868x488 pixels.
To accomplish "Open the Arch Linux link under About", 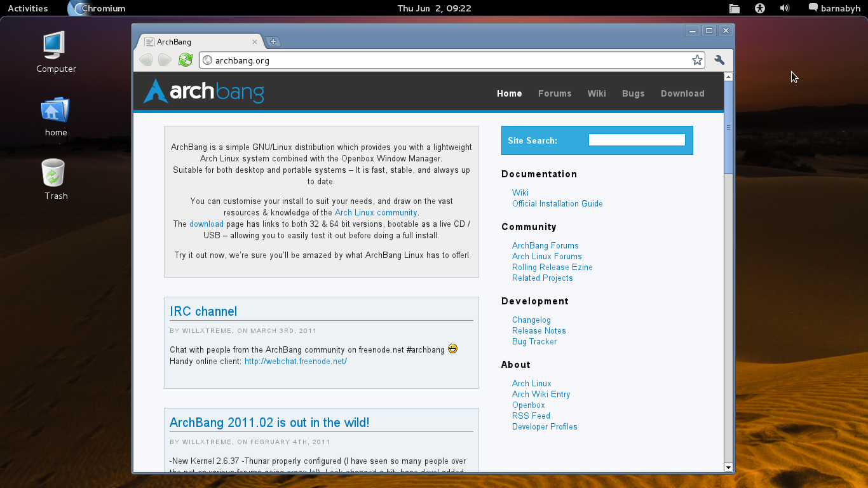I will [x=532, y=383].
